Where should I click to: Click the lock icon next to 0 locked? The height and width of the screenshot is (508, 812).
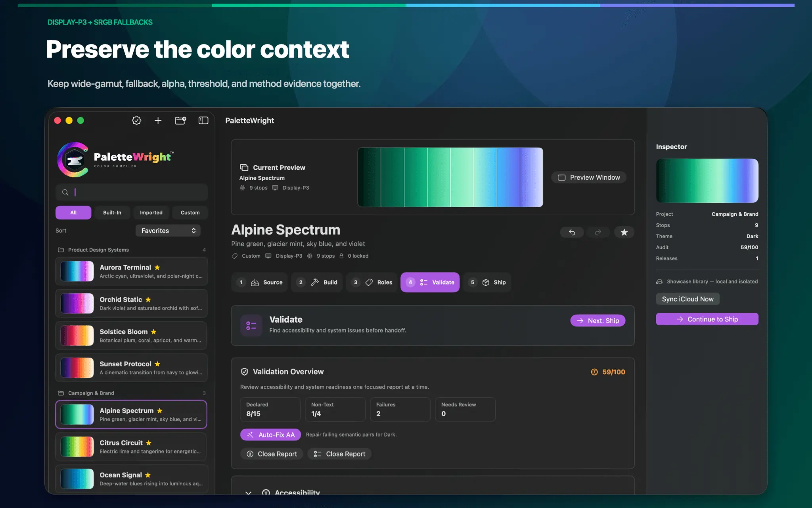341,256
